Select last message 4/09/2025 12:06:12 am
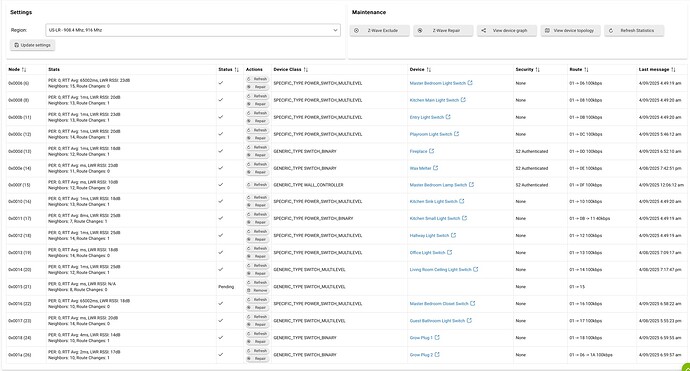Screen dimensions: 690x371 point(661,185)
